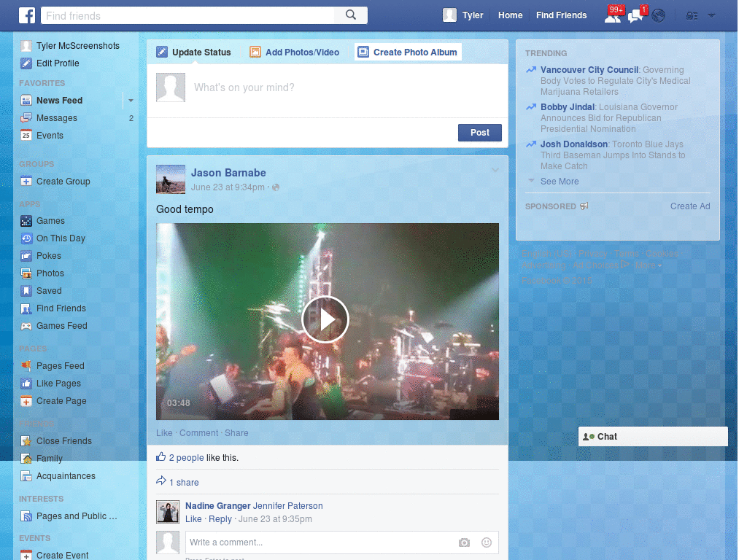
Task: Open Find Friends icon in sidebar
Action: pyautogui.click(x=26, y=308)
